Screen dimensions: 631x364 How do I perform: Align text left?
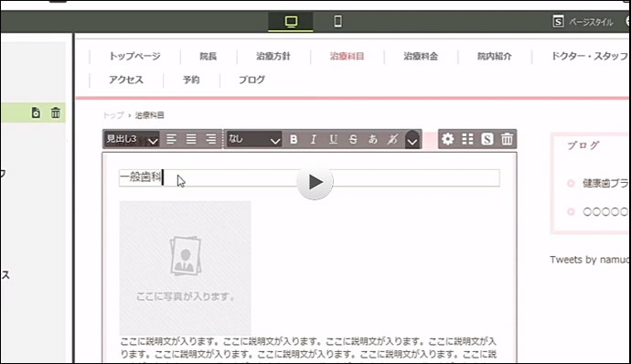(x=171, y=139)
